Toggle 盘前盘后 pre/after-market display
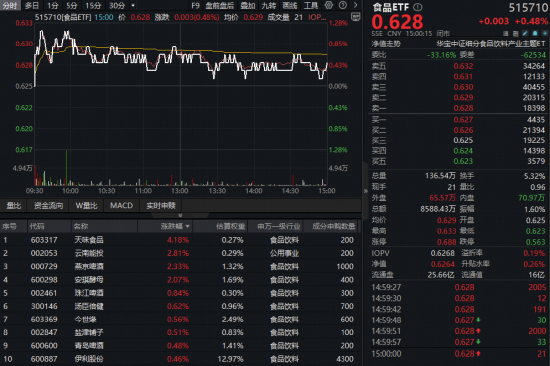 (x=220, y=5)
